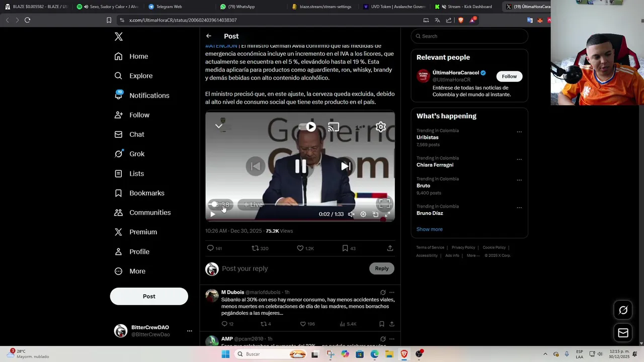Click the Reply button
This screenshot has height=362, width=644.
(382, 268)
